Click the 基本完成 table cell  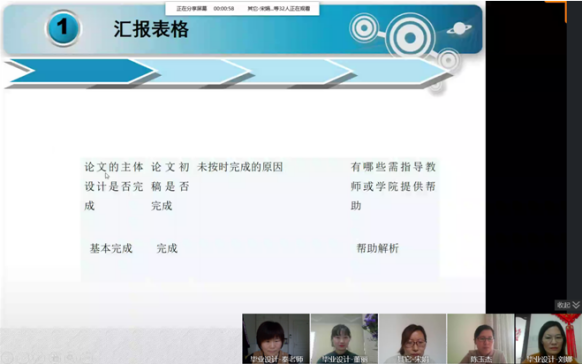click(111, 248)
